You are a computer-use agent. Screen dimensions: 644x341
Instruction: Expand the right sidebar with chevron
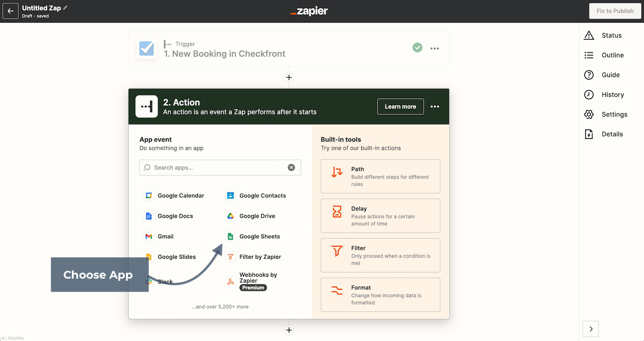tap(591, 329)
